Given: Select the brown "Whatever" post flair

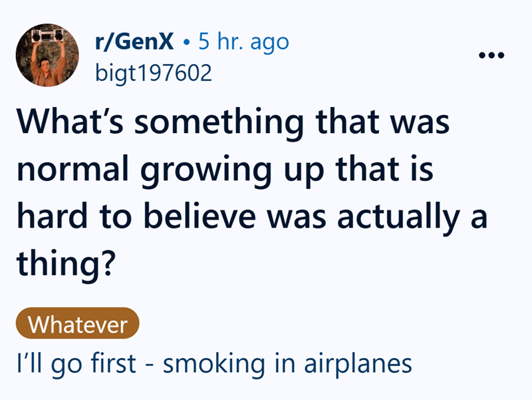Looking at the screenshot, I should pyautogui.click(x=78, y=325).
